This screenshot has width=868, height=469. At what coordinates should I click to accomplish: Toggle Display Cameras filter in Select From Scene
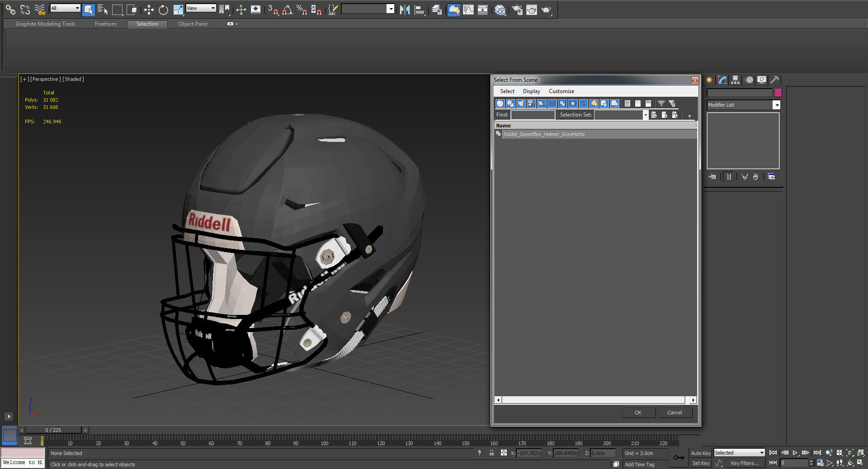tap(531, 103)
